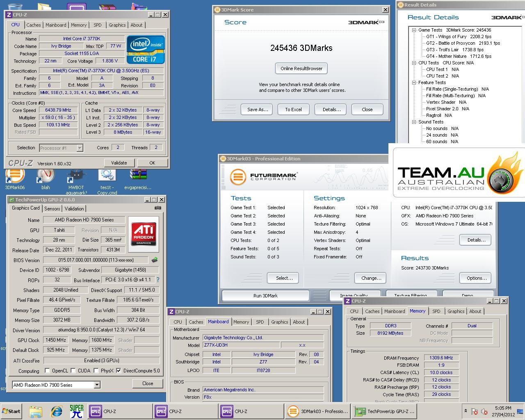Image resolution: width=525 pixels, height=420 pixels.
Task: Switch to 3DMark03 via its taskbar button
Action: (x=318, y=411)
